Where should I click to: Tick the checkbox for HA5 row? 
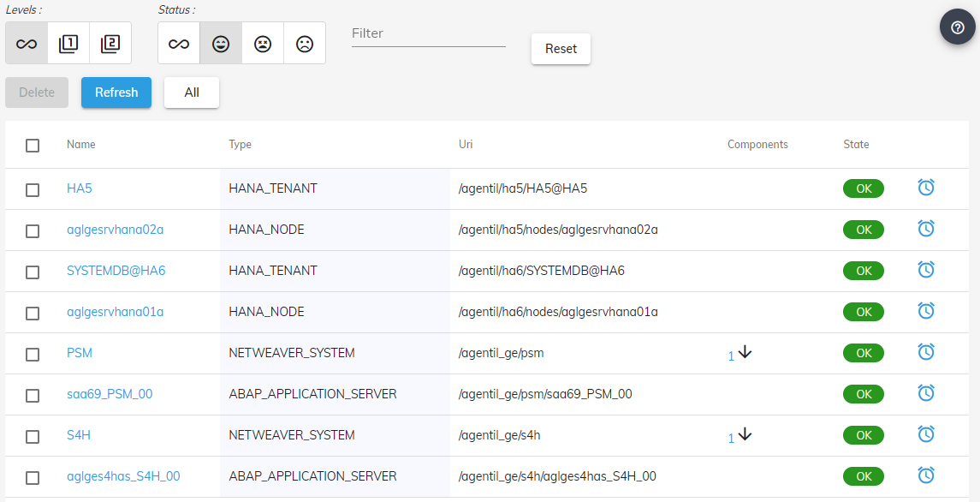[33, 189]
